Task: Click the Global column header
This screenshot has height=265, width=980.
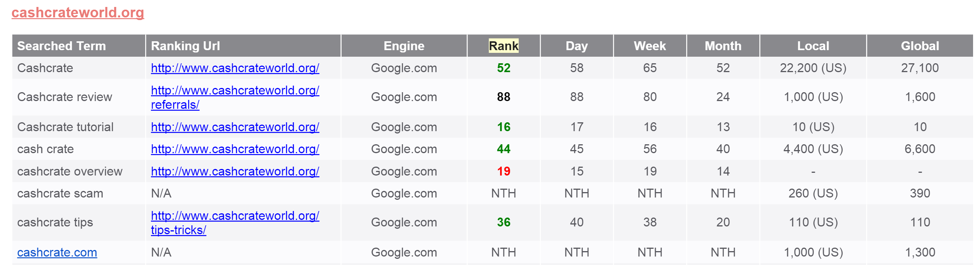Action: pos(920,46)
